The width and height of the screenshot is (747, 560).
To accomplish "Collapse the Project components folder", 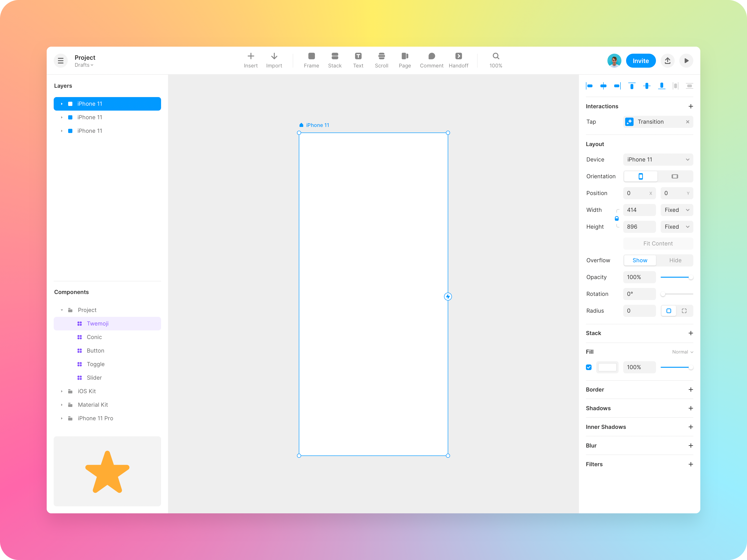I will coord(61,310).
